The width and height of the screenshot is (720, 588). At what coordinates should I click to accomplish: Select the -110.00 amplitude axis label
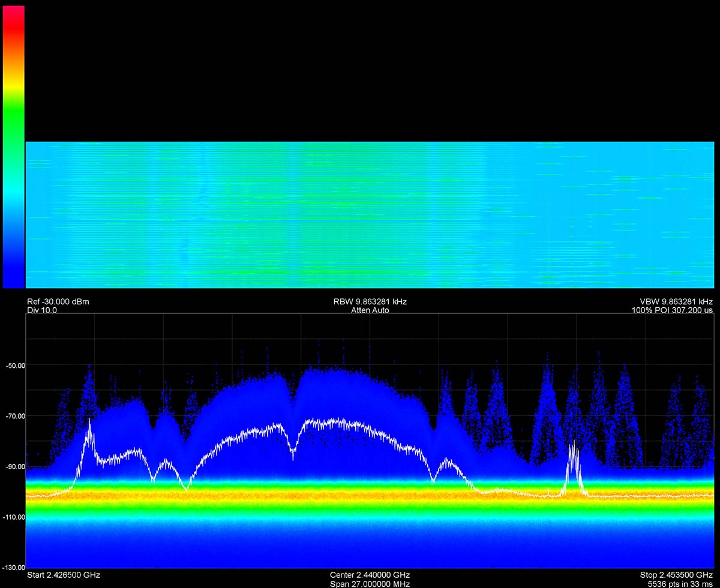[13, 517]
